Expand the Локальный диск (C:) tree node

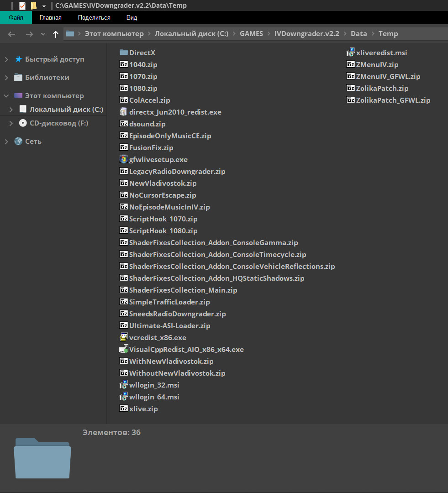click(11, 110)
